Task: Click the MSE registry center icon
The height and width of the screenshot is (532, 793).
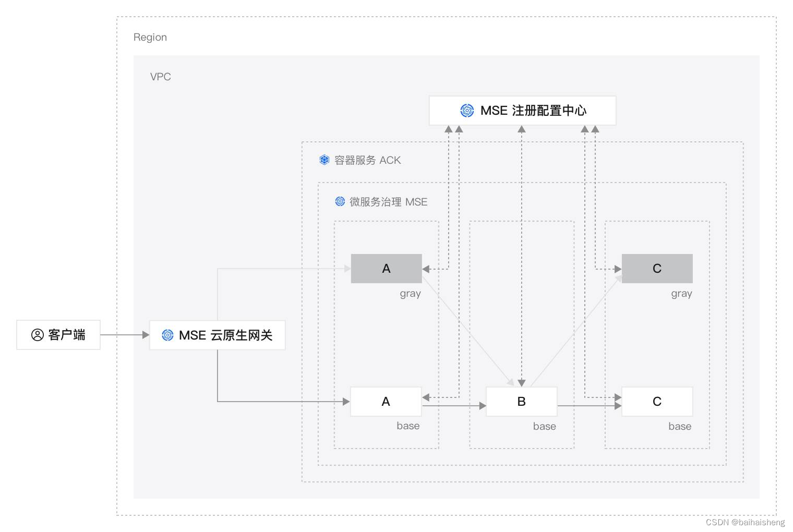Action: [x=467, y=111]
